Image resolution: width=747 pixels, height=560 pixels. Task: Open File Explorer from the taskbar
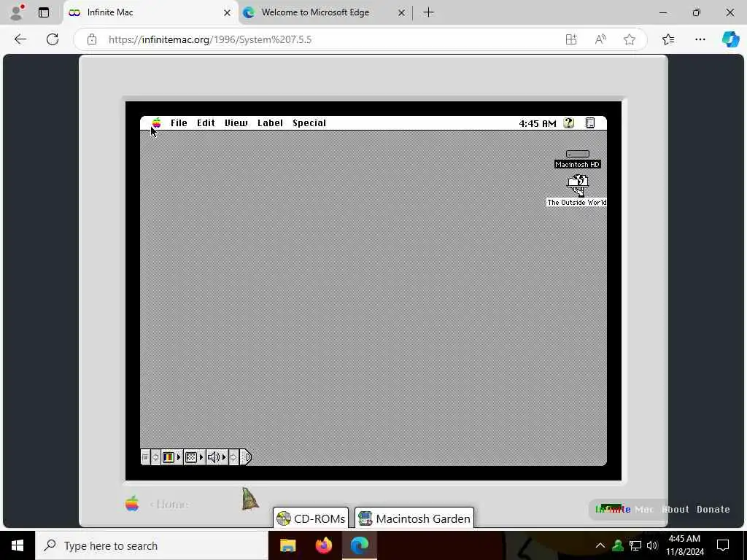pos(287,545)
